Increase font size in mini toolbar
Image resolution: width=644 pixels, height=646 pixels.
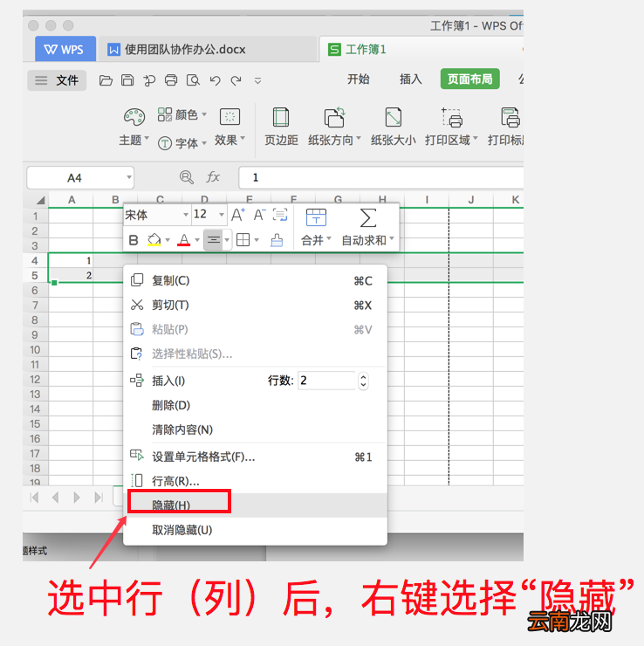(238, 215)
